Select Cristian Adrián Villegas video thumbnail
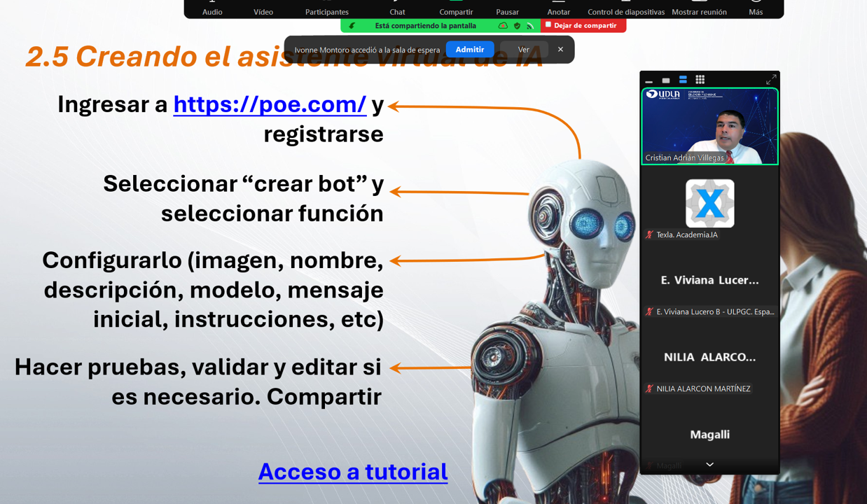This screenshot has width=867, height=504. coord(709,127)
